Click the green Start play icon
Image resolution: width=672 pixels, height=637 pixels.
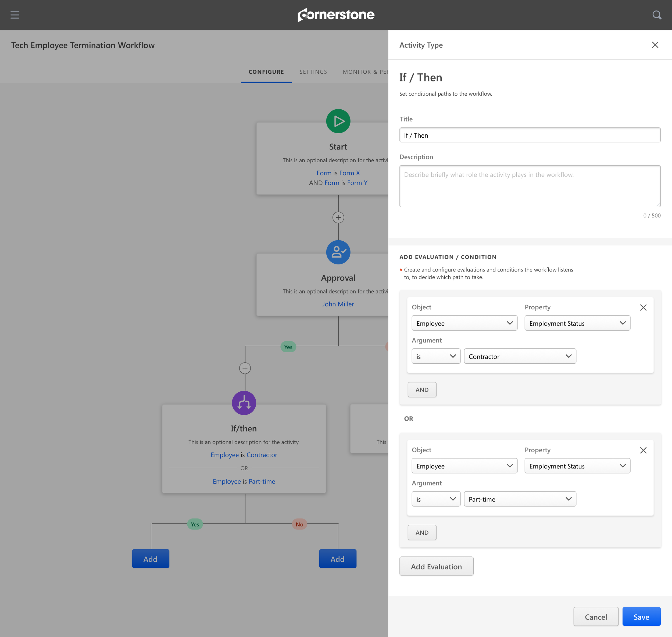click(338, 121)
